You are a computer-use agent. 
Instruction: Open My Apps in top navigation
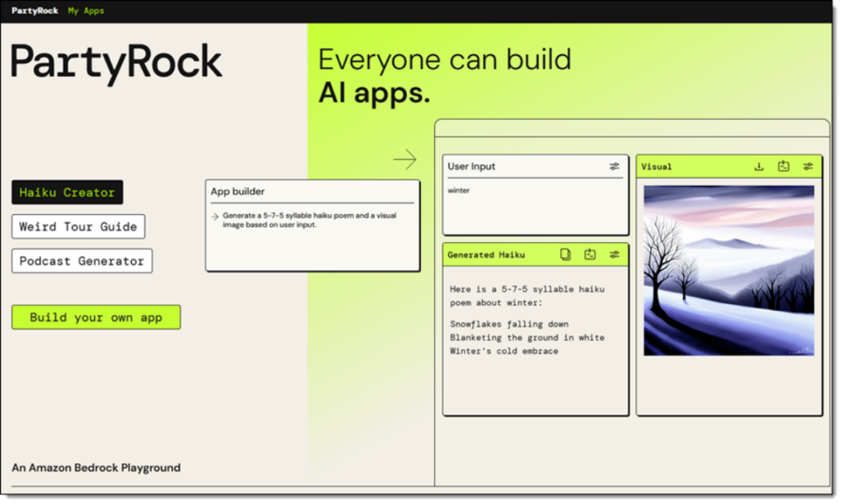[86, 11]
